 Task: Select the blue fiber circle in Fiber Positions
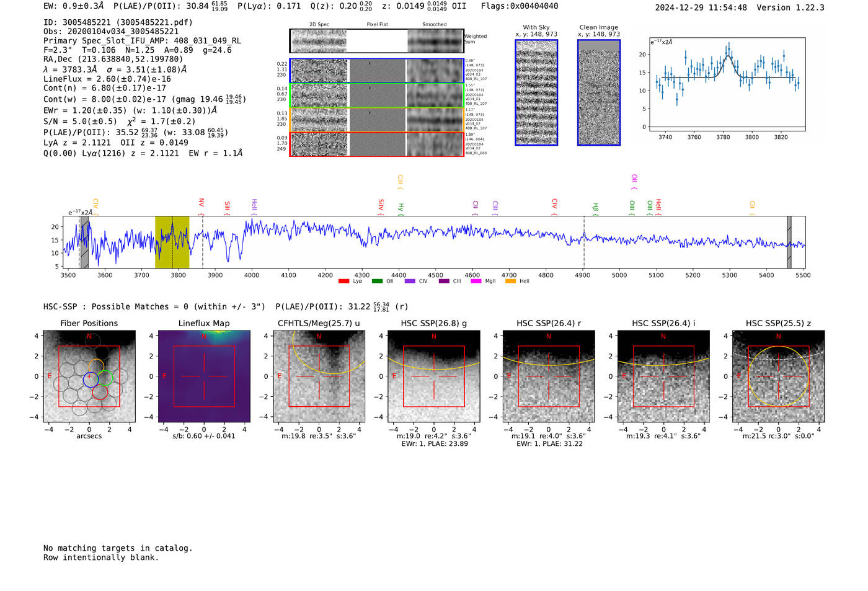pos(91,379)
